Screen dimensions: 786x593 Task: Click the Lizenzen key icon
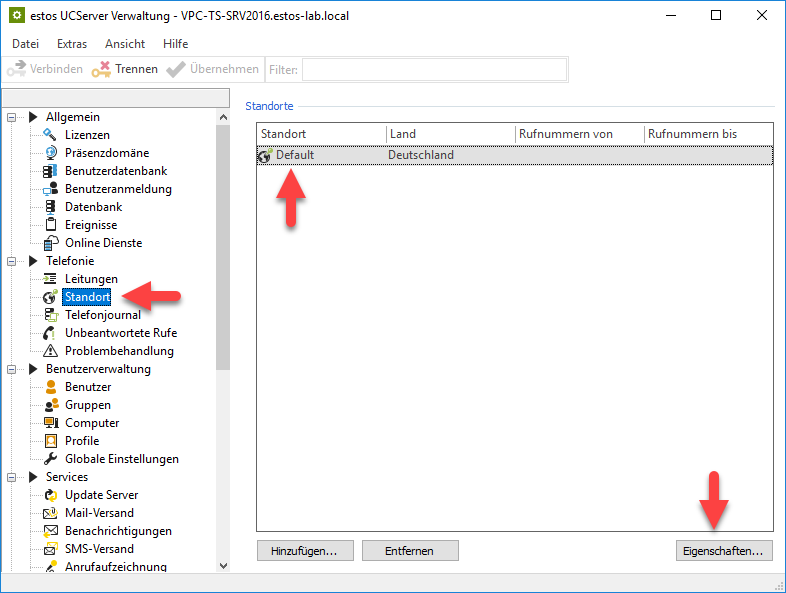tap(50, 135)
